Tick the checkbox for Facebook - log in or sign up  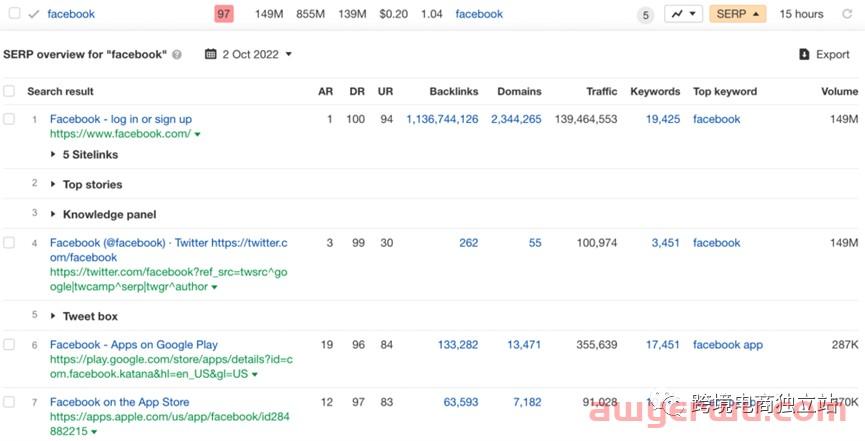9,119
